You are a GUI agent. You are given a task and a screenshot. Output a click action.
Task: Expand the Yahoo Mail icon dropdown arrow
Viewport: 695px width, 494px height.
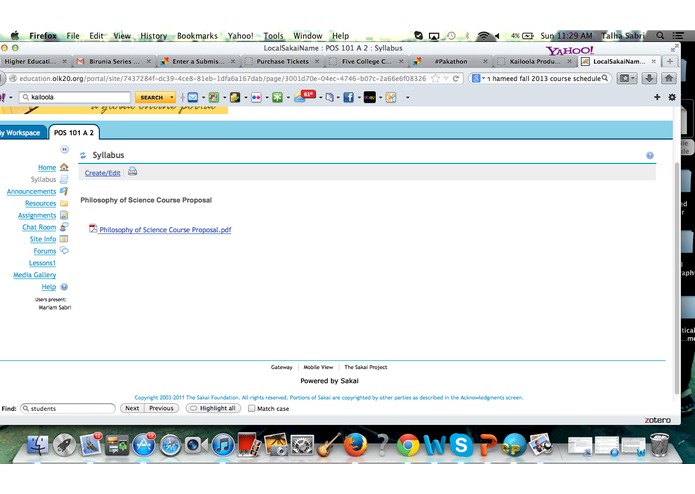203,97
